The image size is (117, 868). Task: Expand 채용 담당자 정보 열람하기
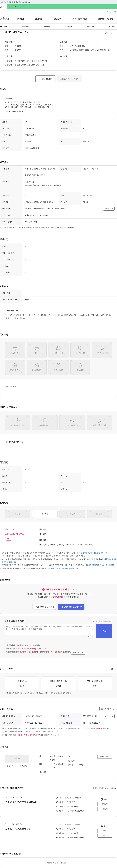click(x=71, y=607)
